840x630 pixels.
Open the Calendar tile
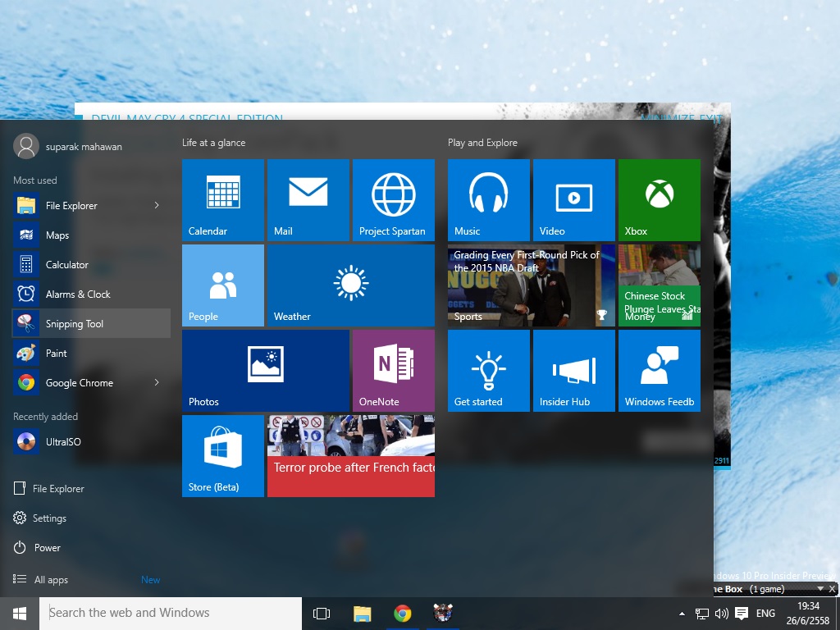click(223, 200)
